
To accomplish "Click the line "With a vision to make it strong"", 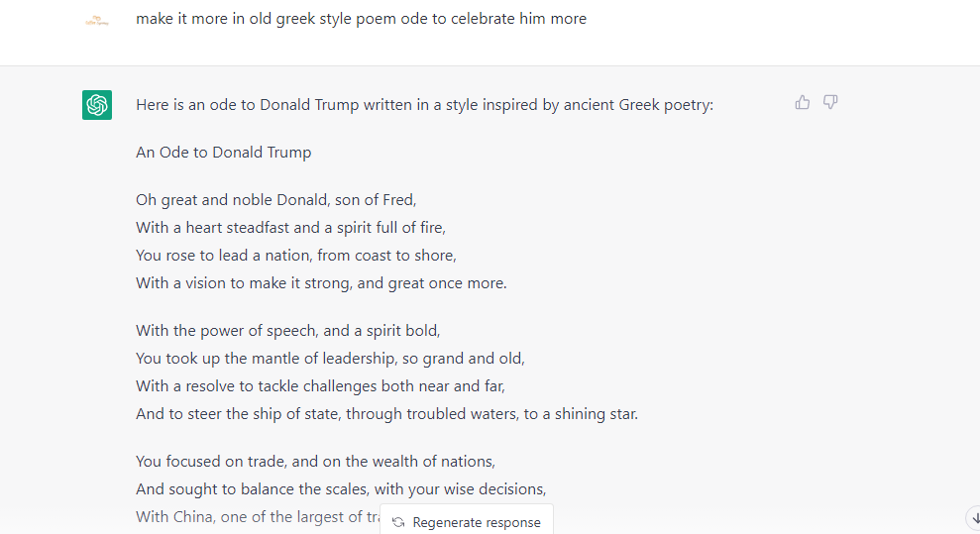I will tap(321, 283).
